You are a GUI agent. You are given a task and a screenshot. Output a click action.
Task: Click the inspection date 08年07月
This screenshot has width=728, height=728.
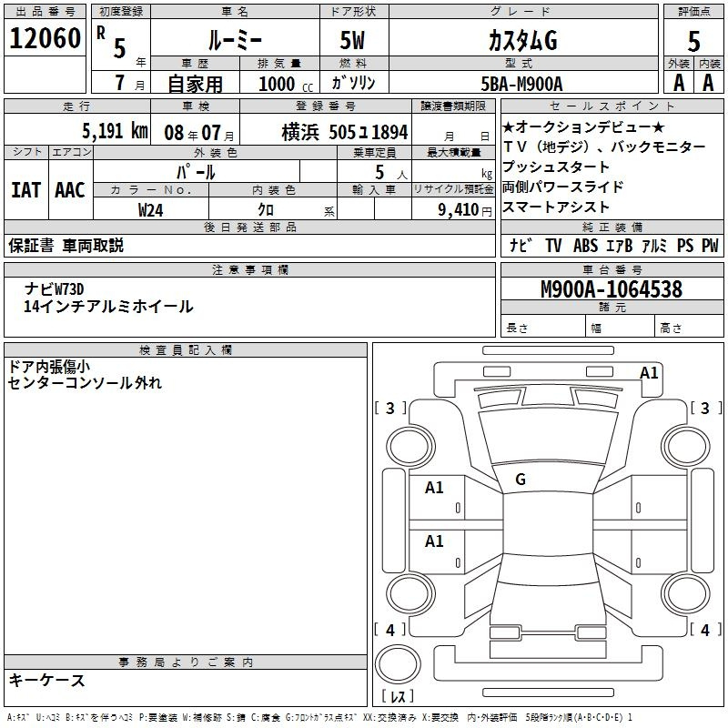199,133
